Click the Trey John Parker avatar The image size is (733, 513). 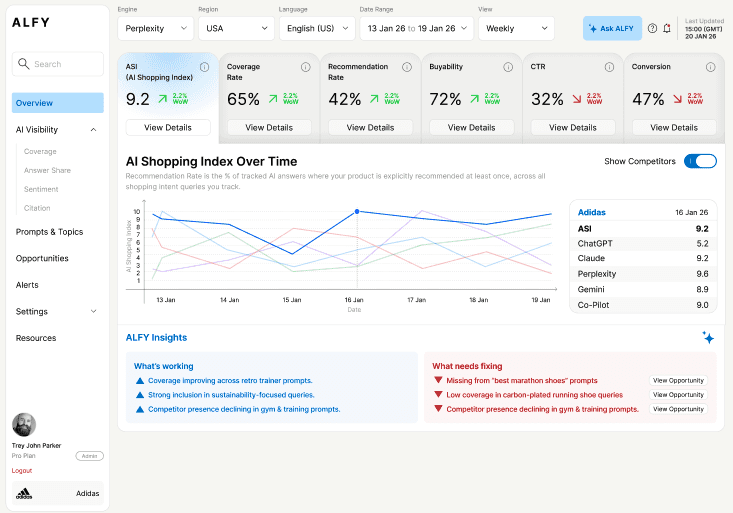pos(24,425)
